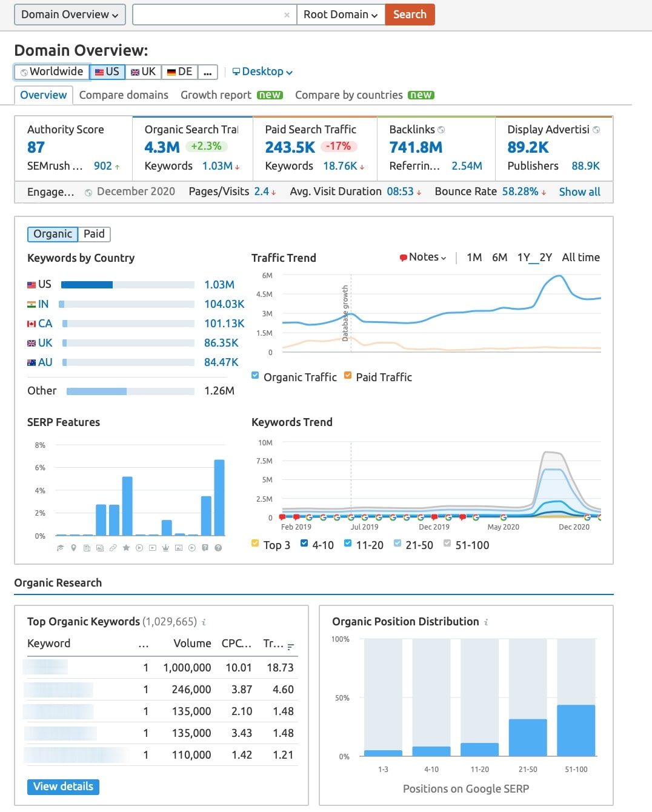
Task: Open the Domain Overview dropdown
Action: [70, 15]
